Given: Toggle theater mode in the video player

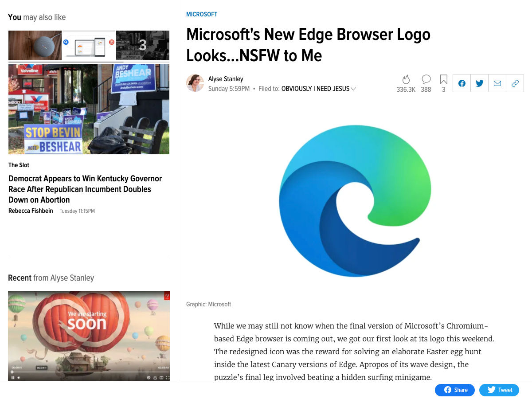Looking at the screenshot, I should 161,378.
